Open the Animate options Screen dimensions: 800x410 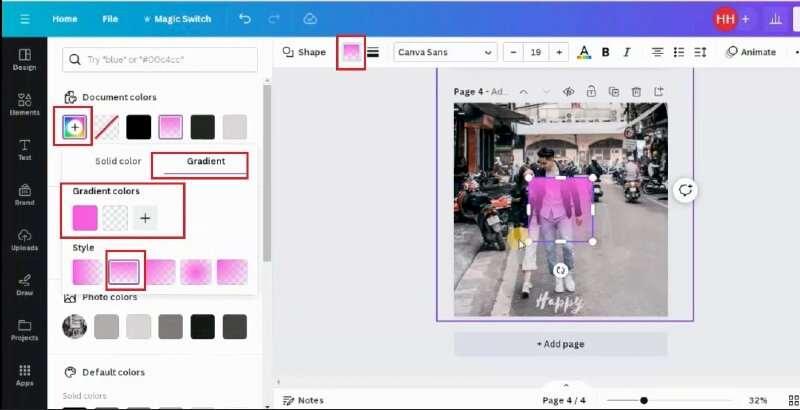751,52
